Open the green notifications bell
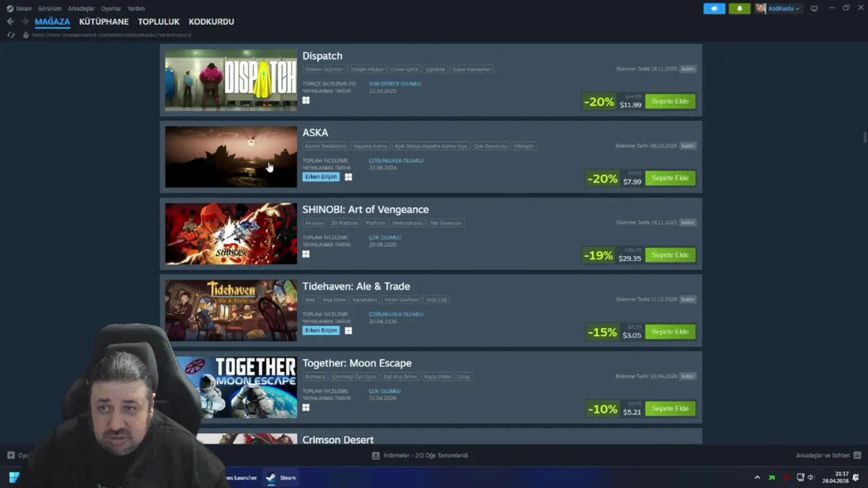This screenshot has width=868, height=488. (x=739, y=9)
